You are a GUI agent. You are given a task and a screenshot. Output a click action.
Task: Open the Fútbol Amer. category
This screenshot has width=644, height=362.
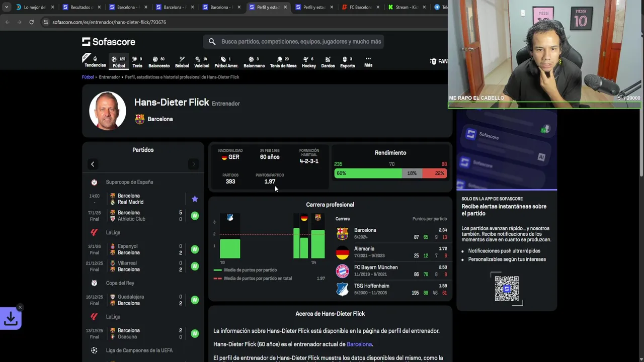click(x=226, y=61)
